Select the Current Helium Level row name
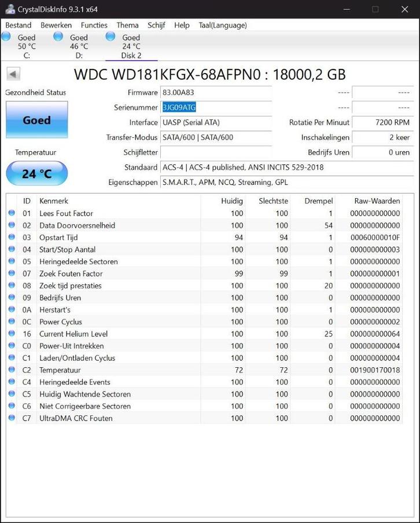The height and width of the screenshot is (523, 420). pos(73,334)
